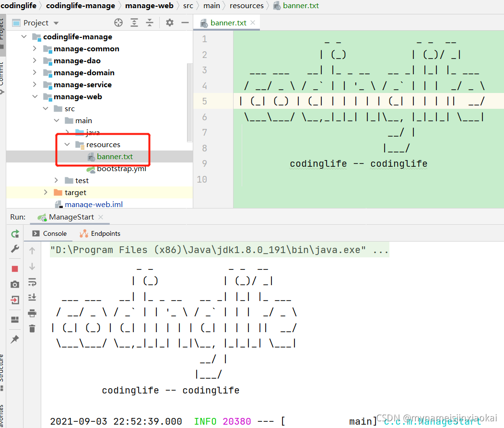This screenshot has width=504, height=428.
Task: Select banner.txt in project tree
Action: (x=115, y=156)
